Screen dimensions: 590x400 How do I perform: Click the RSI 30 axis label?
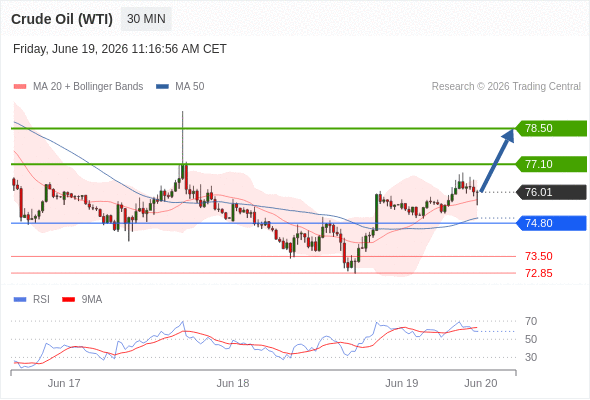point(531,357)
